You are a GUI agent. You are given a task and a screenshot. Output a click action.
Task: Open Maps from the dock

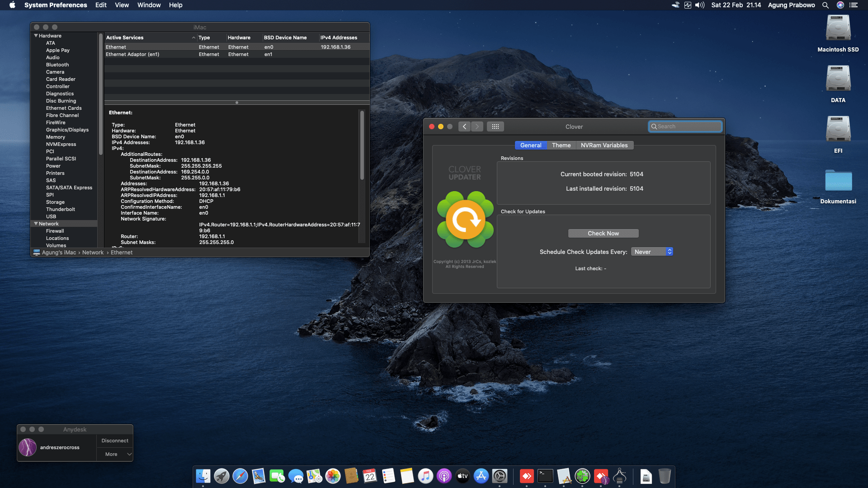(314, 476)
